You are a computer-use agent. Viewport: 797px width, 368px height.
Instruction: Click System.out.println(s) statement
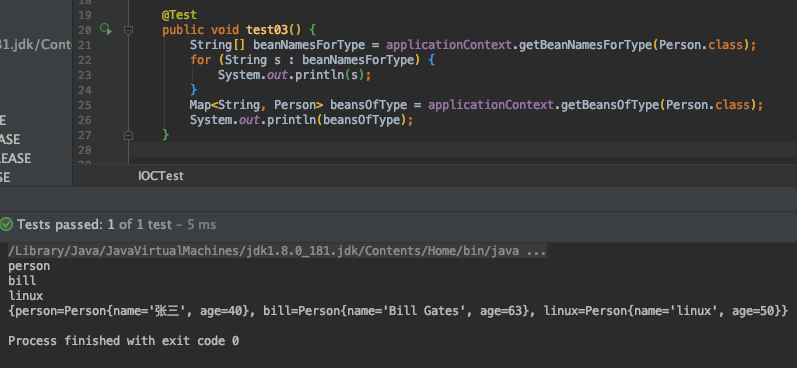click(x=295, y=75)
